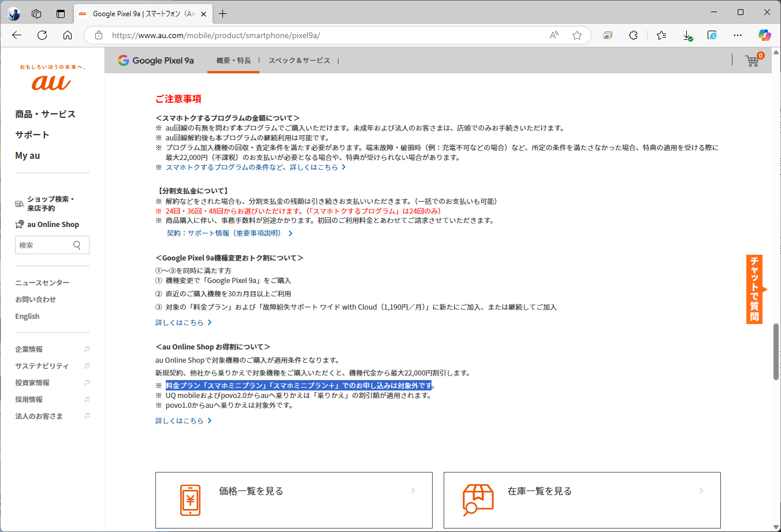The width and height of the screenshot is (781, 532).
Task: Click the Google G logo in header
Action: click(123, 60)
